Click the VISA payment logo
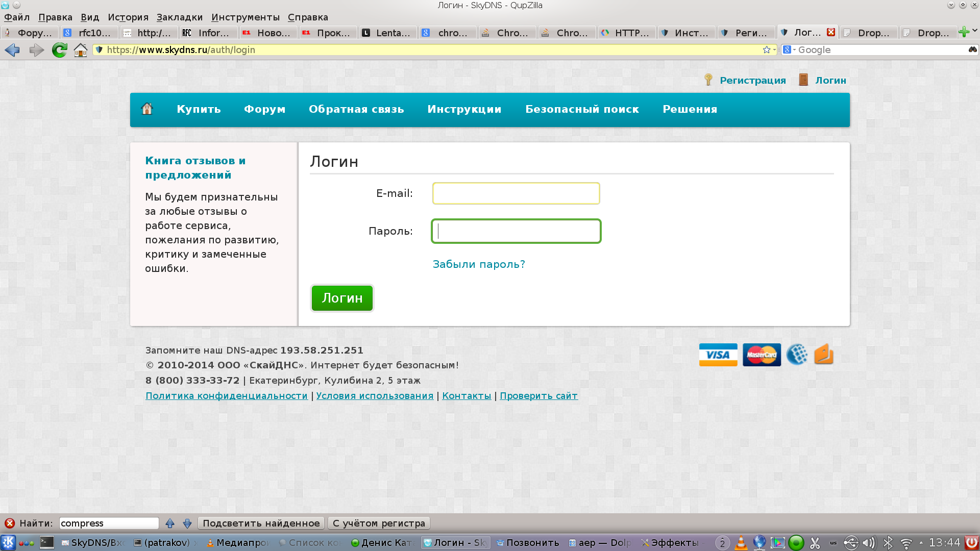Image resolution: width=980 pixels, height=551 pixels. click(x=718, y=355)
